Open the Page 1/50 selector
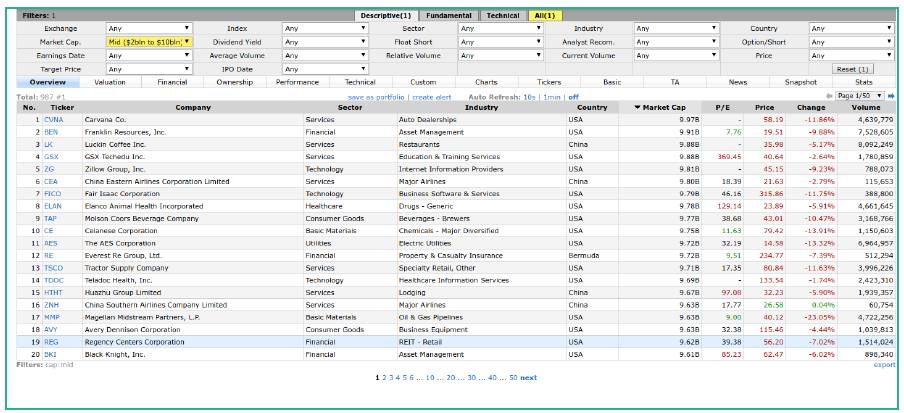 (x=859, y=95)
